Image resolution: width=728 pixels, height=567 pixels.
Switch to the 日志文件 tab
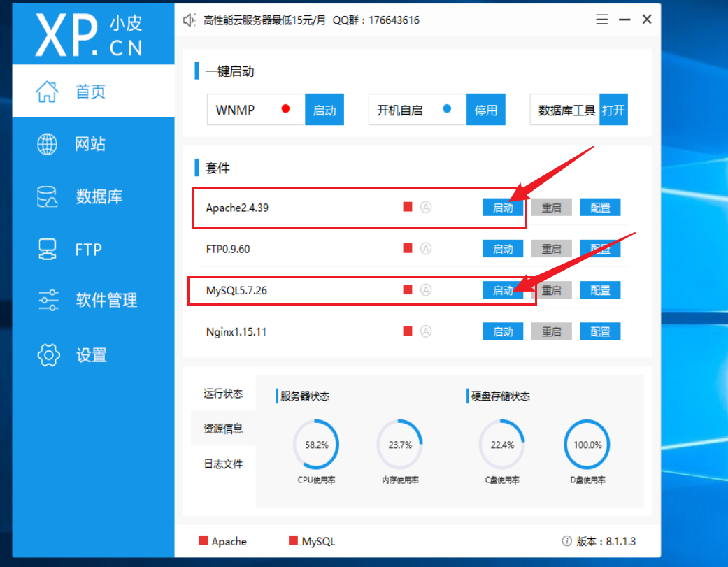[223, 464]
